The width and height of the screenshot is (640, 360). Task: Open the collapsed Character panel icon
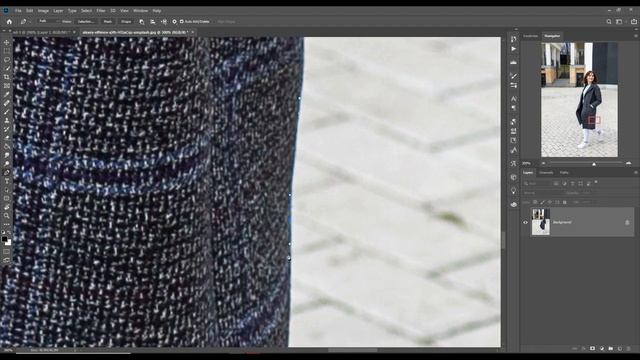[x=513, y=99]
